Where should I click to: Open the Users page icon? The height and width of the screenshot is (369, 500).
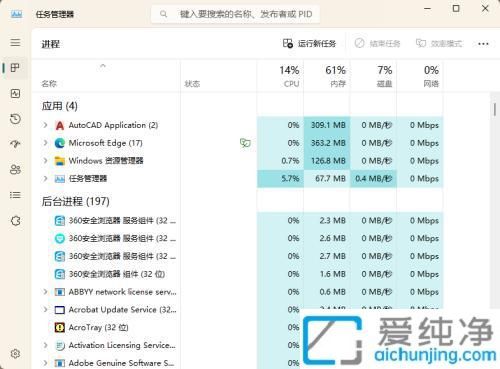(15, 170)
